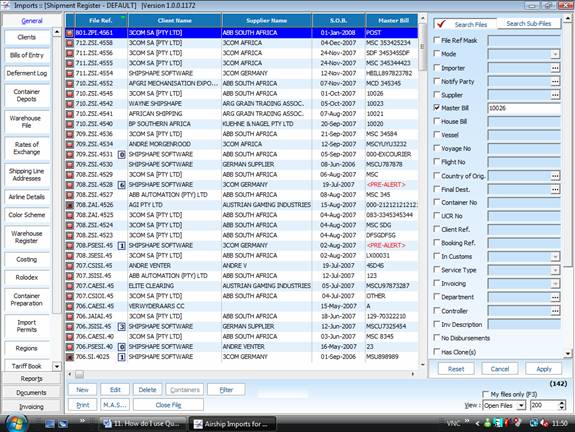This screenshot has width=575, height=432.
Task: Click the file icon for row 712.ZSI.4558
Action: tap(70, 43)
